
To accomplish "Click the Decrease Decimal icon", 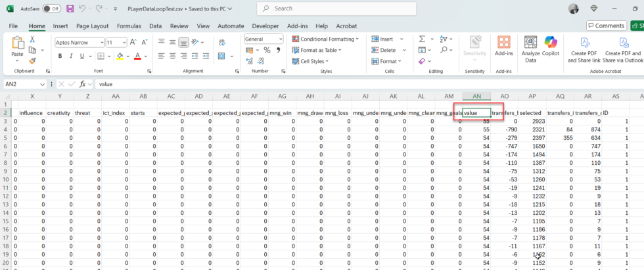I will [260, 61].
